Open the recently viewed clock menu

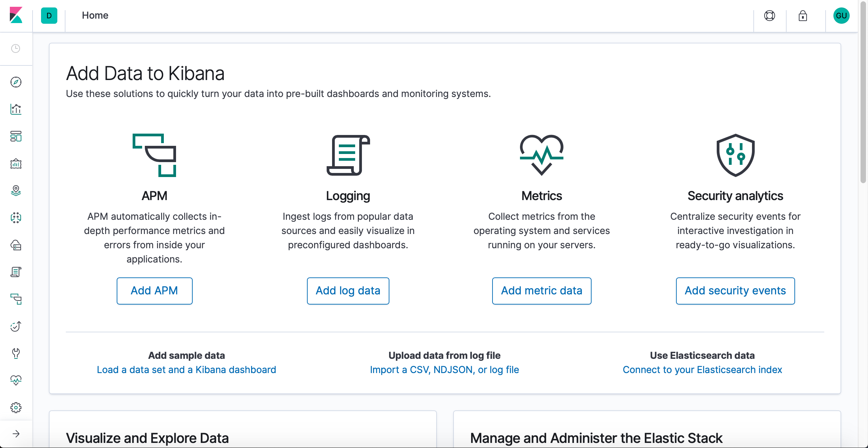coord(16,48)
